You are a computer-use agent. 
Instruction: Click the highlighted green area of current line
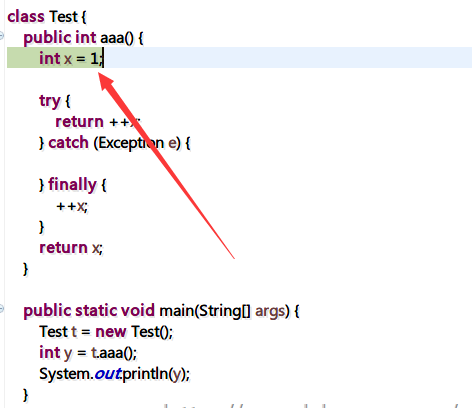(55, 58)
